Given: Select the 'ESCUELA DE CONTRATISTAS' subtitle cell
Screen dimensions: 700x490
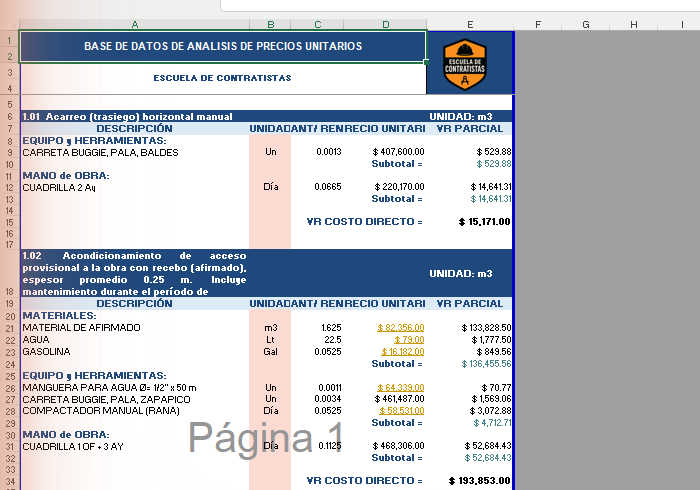Looking at the screenshot, I should pyautogui.click(x=223, y=78).
